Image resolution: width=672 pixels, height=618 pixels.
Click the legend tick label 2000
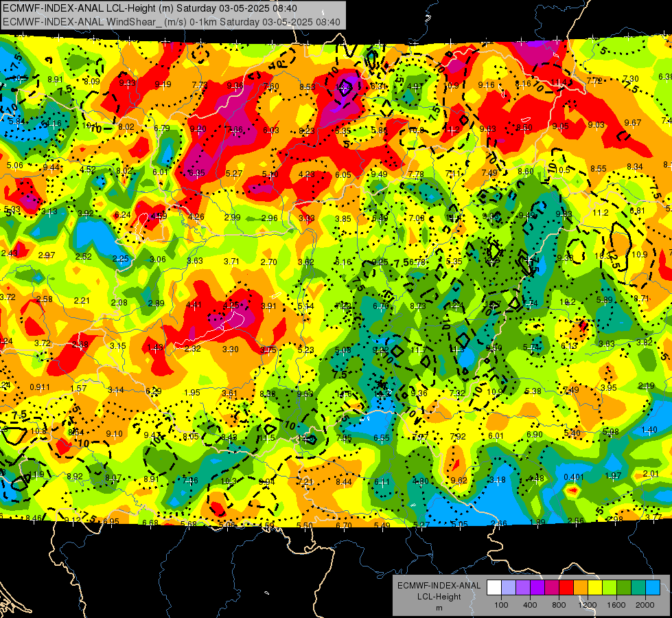click(x=645, y=605)
